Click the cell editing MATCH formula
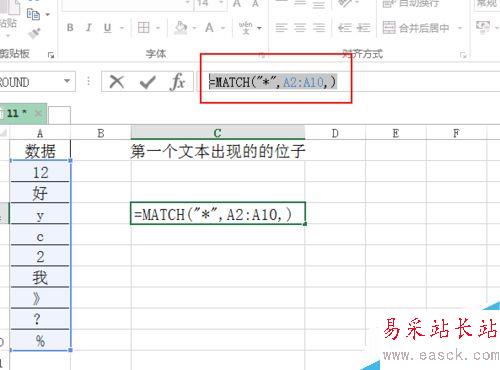 coord(218,213)
